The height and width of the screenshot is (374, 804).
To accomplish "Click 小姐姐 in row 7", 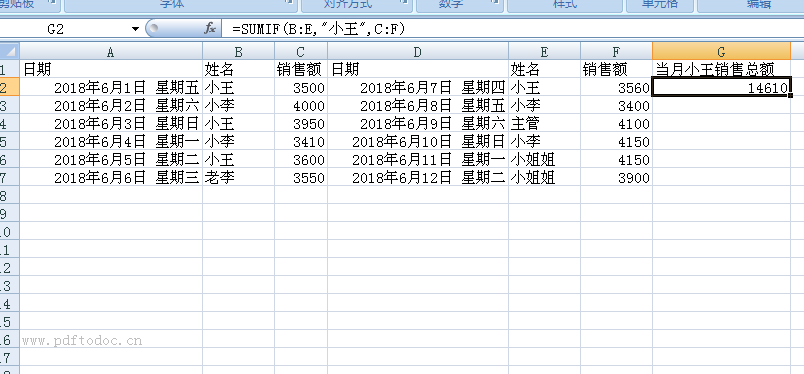I will [x=545, y=178].
